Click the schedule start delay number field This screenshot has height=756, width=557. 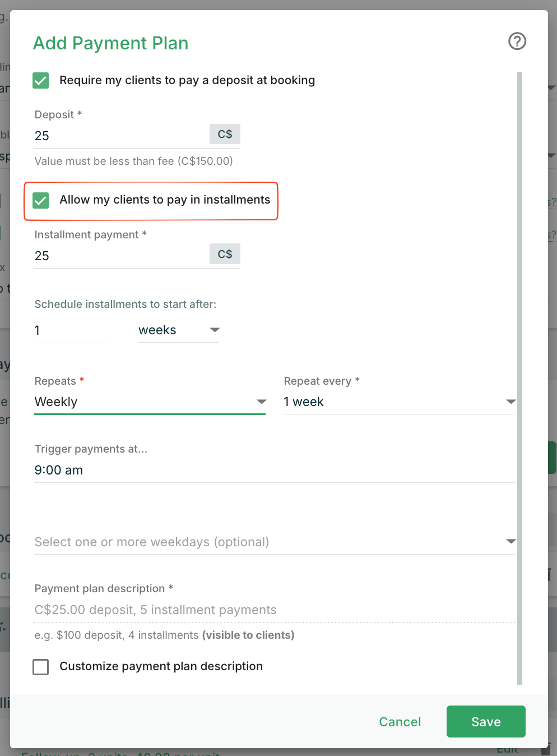click(x=69, y=330)
